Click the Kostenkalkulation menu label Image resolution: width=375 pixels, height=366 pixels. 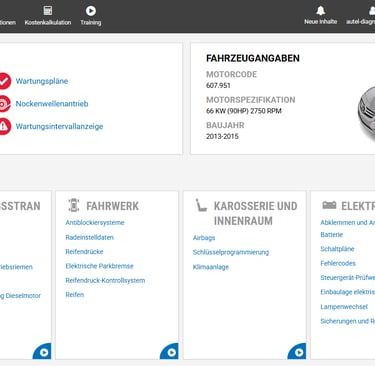(48, 23)
